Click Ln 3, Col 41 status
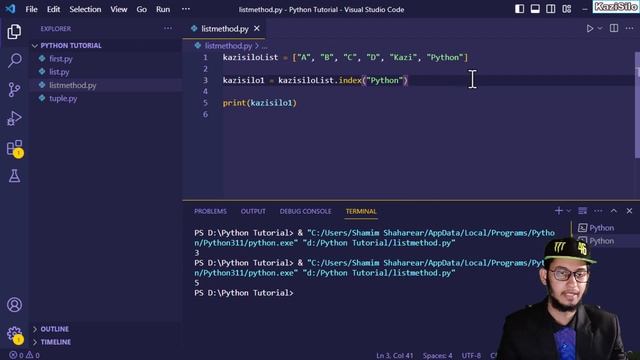Screen dimensions: 640x360 [395, 356]
